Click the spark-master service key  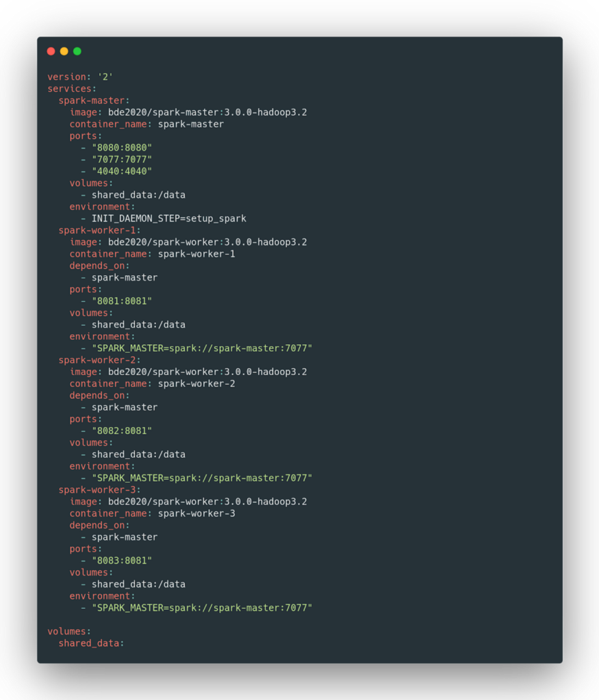click(x=94, y=101)
